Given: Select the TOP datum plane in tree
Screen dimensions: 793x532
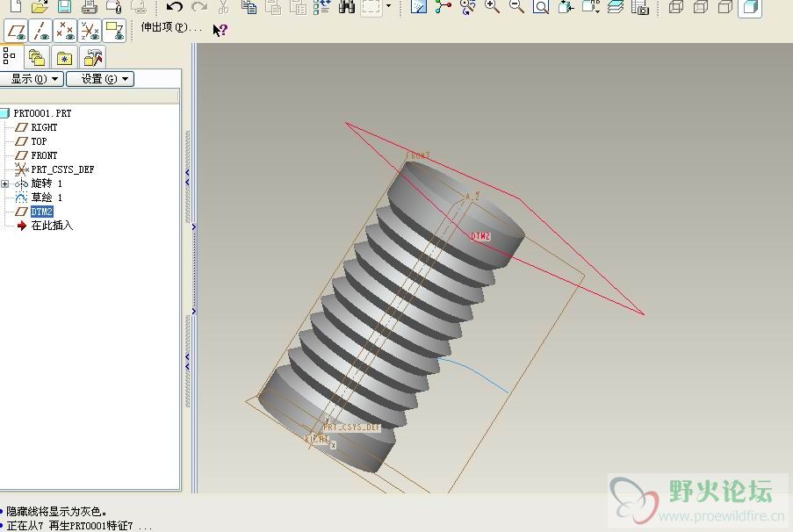Looking at the screenshot, I should click(x=39, y=141).
